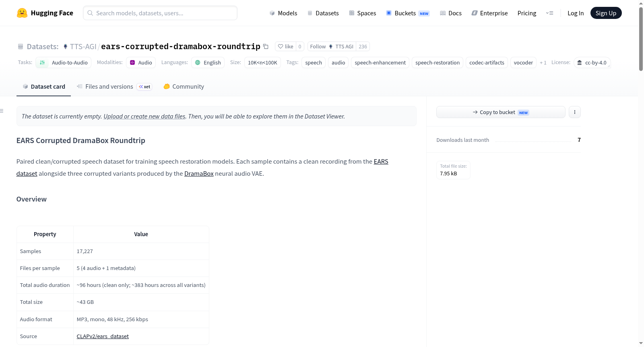Select the codec-artifacts tag
This screenshot has width=644, height=347.
pyautogui.click(x=487, y=62)
